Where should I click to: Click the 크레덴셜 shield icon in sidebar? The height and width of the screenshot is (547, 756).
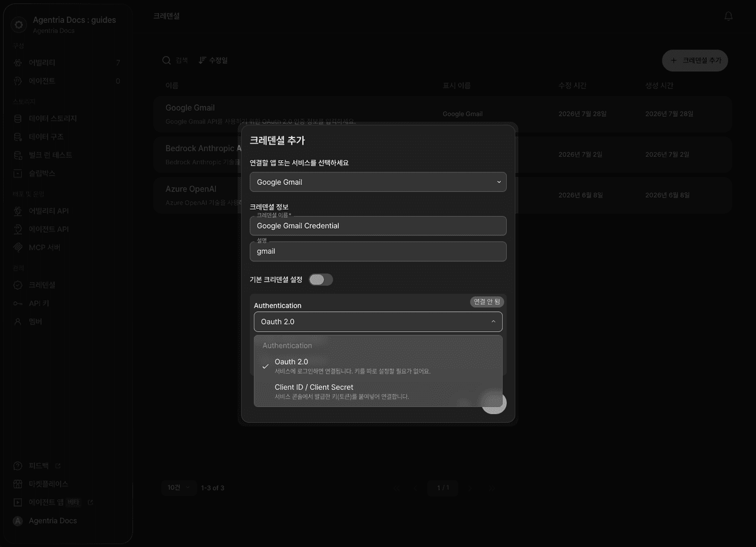18,285
